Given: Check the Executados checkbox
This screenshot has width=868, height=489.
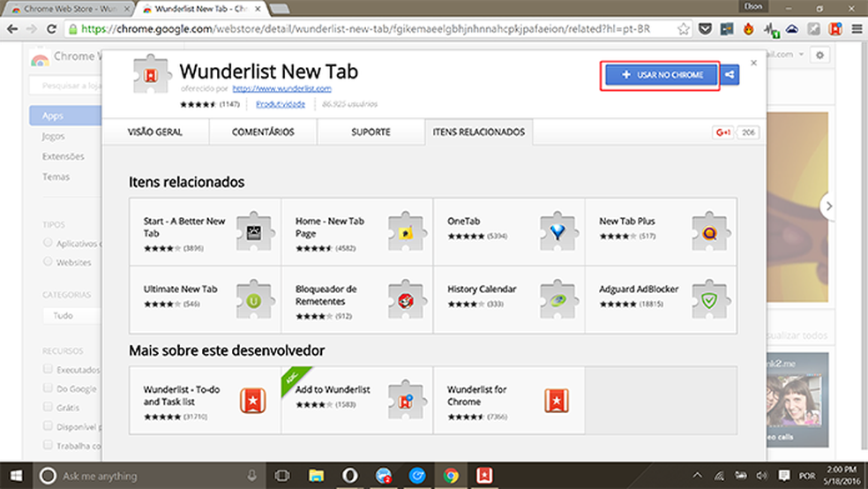Looking at the screenshot, I should [x=48, y=369].
